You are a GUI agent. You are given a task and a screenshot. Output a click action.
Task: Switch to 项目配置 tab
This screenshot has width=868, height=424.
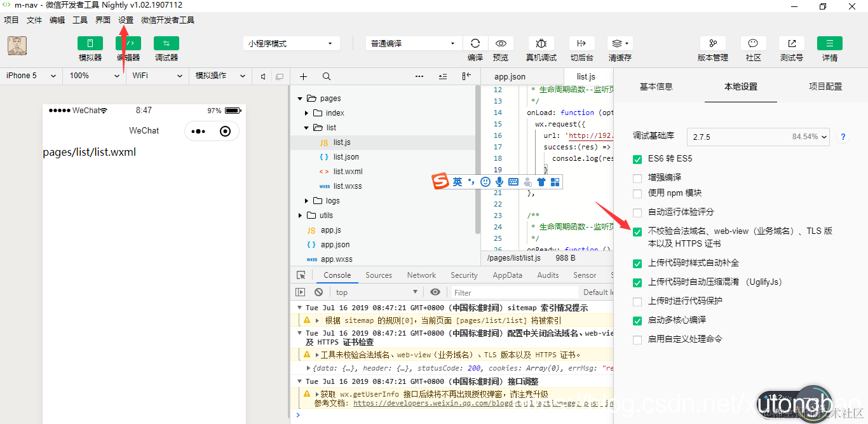[825, 86]
